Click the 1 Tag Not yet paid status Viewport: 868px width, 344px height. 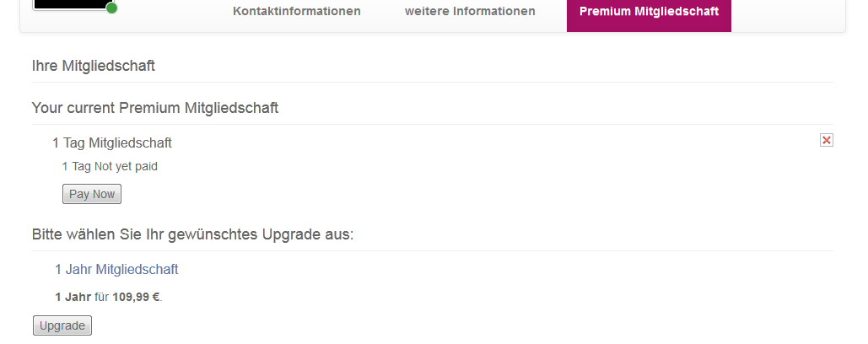[110, 166]
